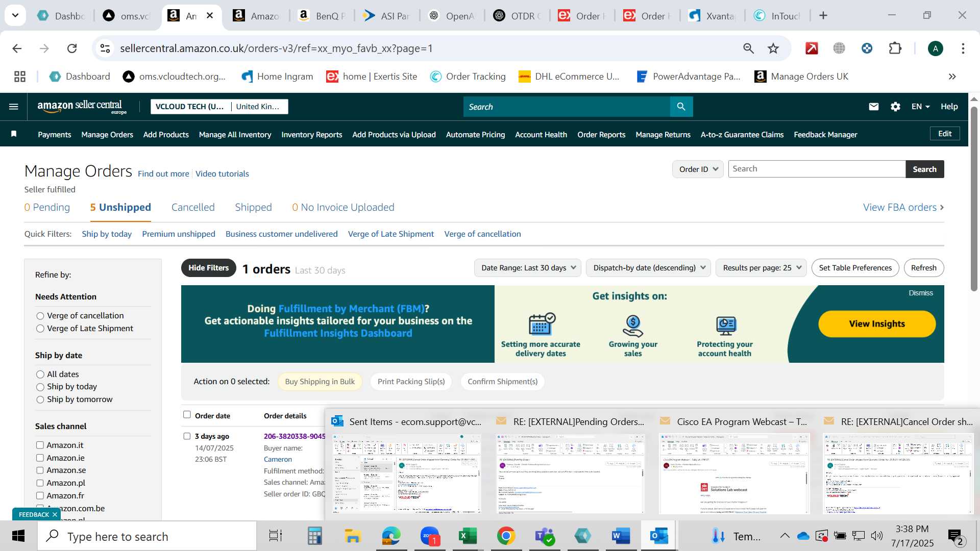Open Outlook from the taskbar

(x=659, y=536)
